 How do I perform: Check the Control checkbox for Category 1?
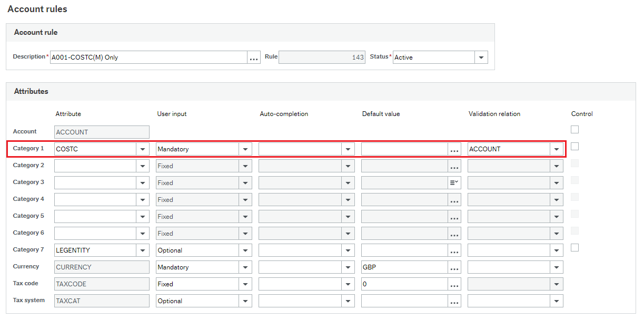tap(574, 146)
